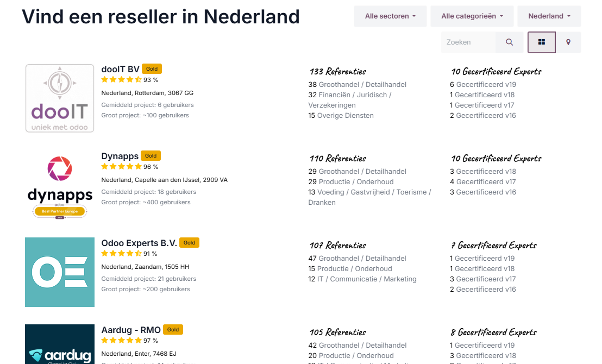This screenshot has width=602, height=364.
Task: Open the Alle sectoren dropdown
Action: tap(390, 16)
